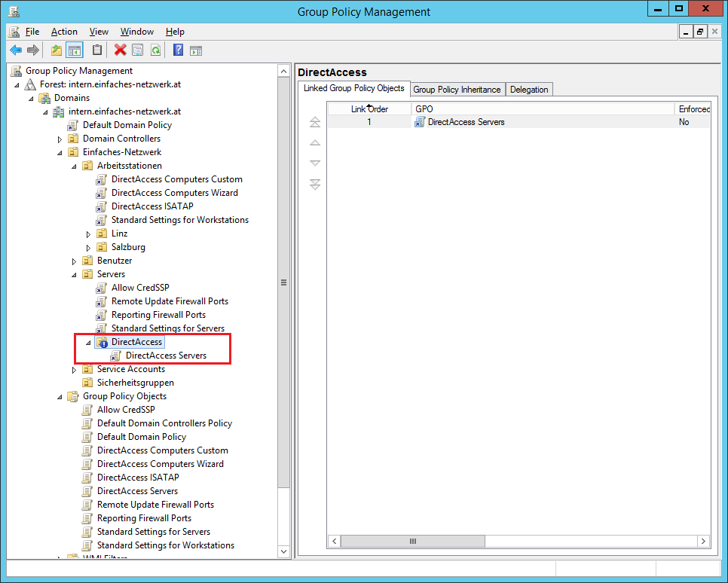The width and height of the screenshot is (728, 583).
Task: Go back with the blue Back arrow
Action: pos(16,50)
